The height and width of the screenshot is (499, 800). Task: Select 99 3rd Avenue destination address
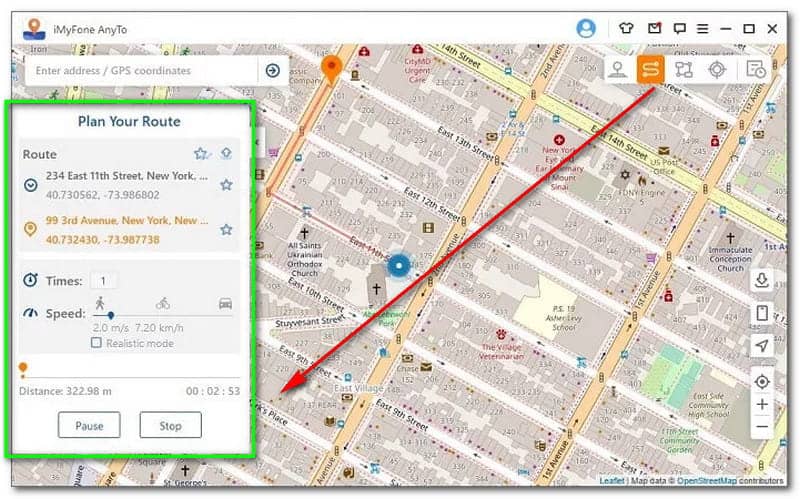[x=127, y=220]
